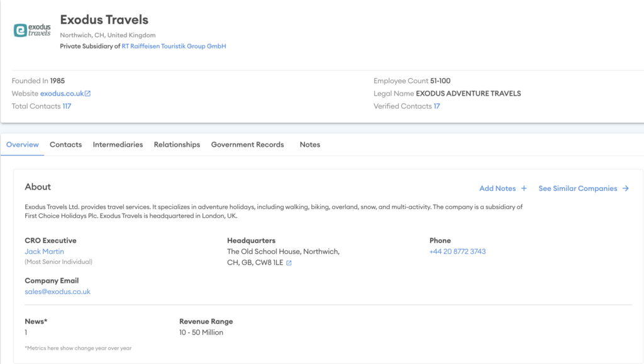The image size is (644, 364).
Task: Select the Intermediaries tab
Action: click(118, 144)
